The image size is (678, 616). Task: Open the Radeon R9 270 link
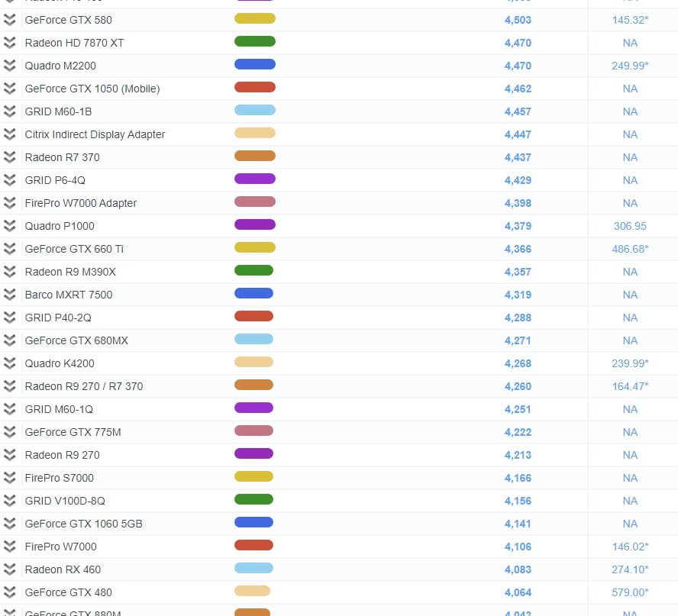tap(63, 455)
